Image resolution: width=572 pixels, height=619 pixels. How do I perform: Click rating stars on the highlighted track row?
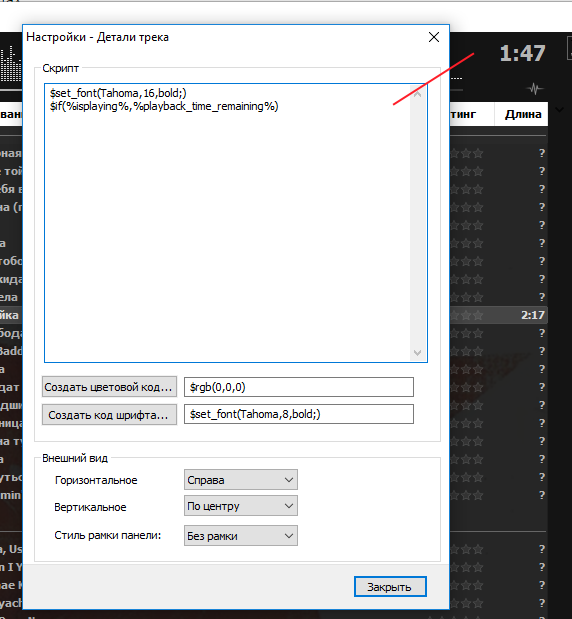click(467, 315)
